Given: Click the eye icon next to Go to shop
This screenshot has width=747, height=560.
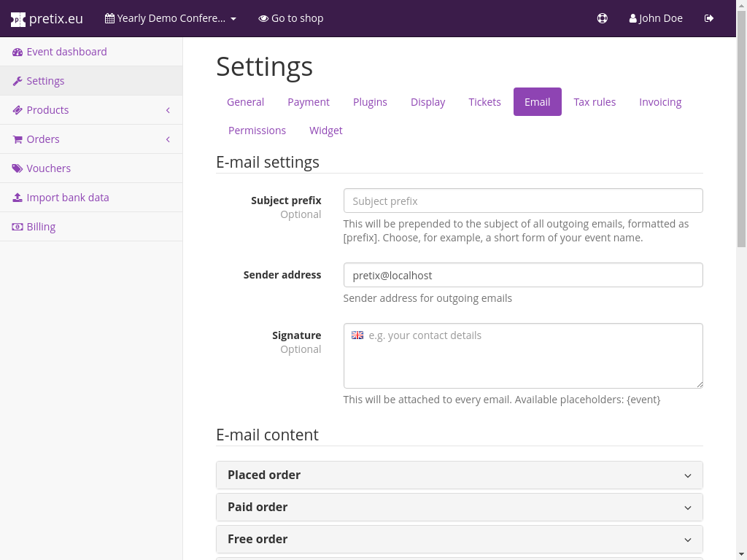Looking at the screenshot, I should click(x=263, y=18).
